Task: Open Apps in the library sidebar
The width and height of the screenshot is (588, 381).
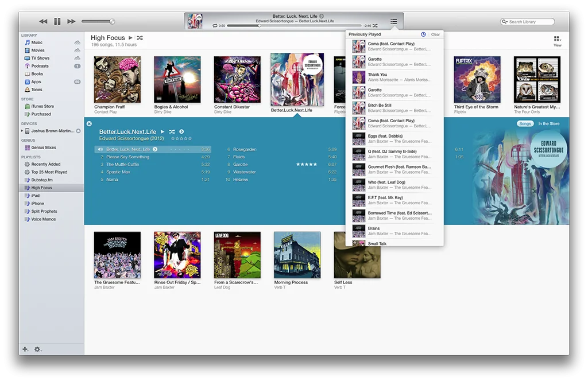Action: tap(36, 81)
